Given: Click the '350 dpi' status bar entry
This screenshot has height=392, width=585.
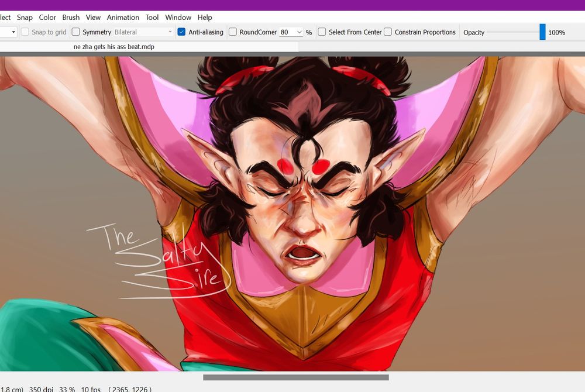Looking at the screenshot, I should click(x=41, y=389).
